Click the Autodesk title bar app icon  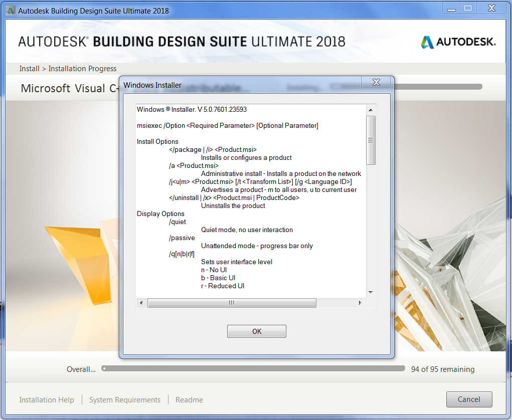(11, 11)
